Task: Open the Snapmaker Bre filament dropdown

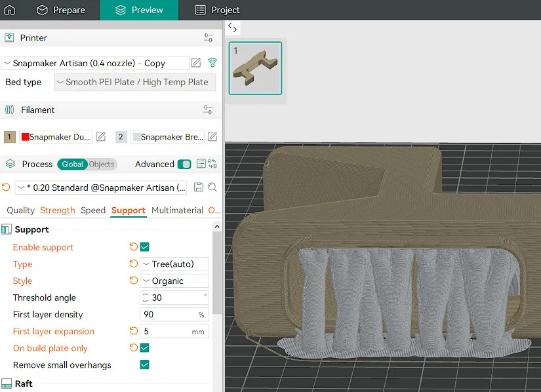Action: point(168,137)
